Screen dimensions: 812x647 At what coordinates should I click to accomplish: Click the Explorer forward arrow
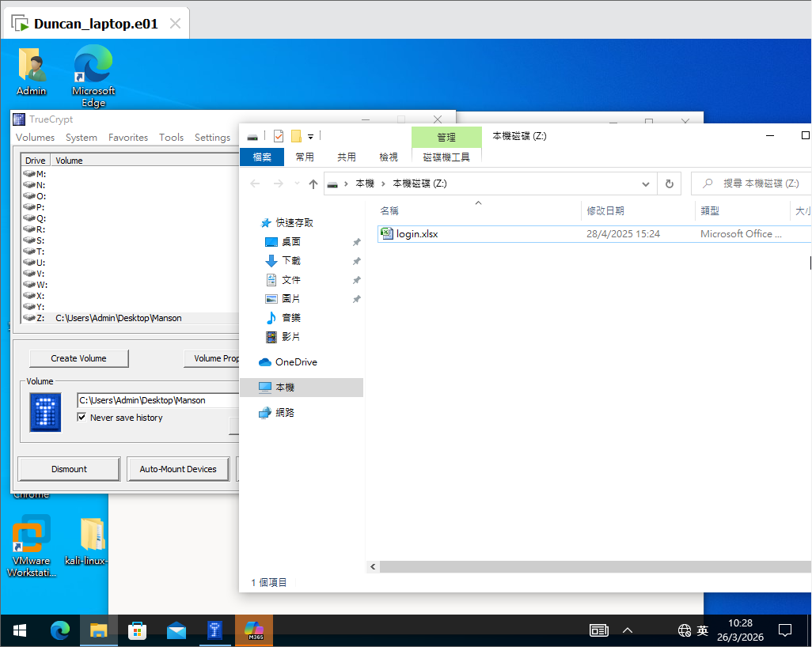pos(278,184)
